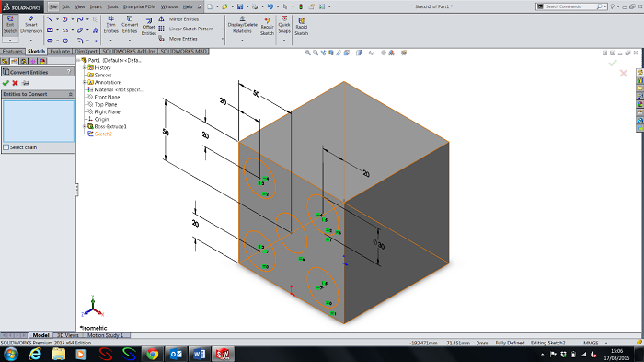The image size is (644, 362).
Task: Collapse the Entities to Convert section
Action: pos(70,94)
